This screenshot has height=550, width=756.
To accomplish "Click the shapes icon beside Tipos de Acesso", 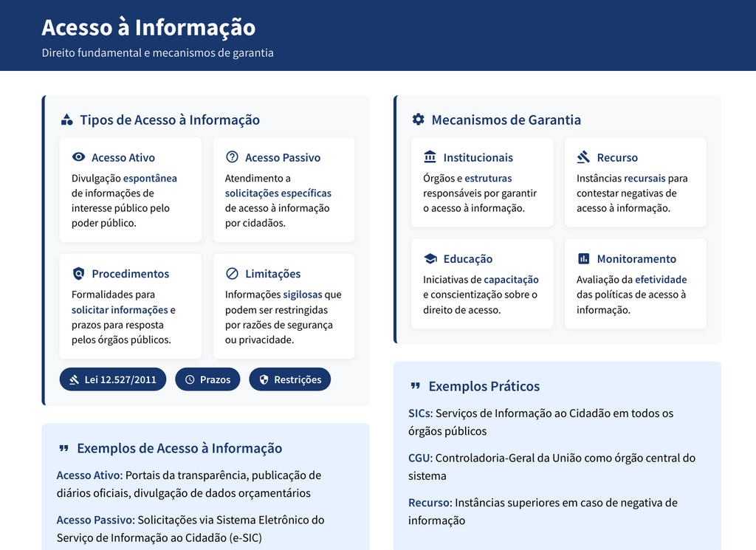I will point(67,120).
